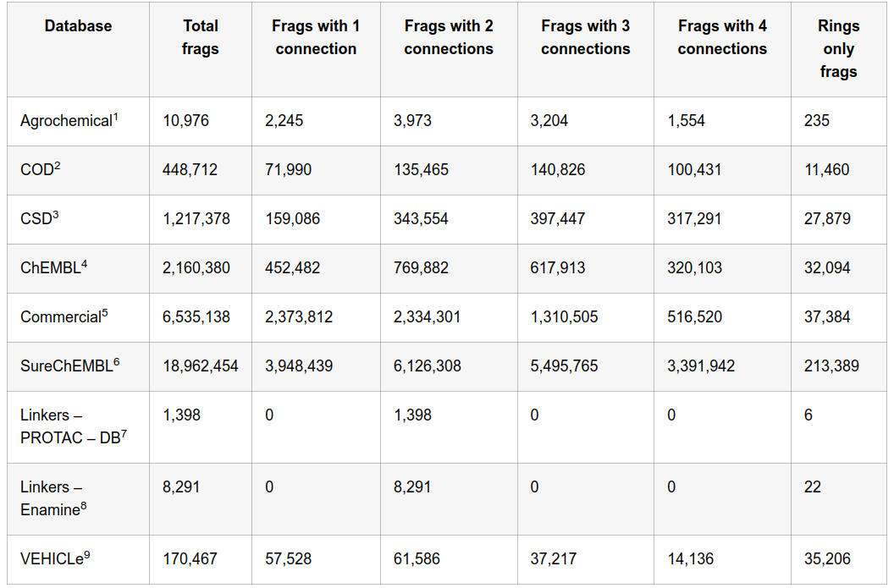Select Commercial total frags 6,535,138
Viewport: 894px width, 588px height.
[x=196, y=316]
